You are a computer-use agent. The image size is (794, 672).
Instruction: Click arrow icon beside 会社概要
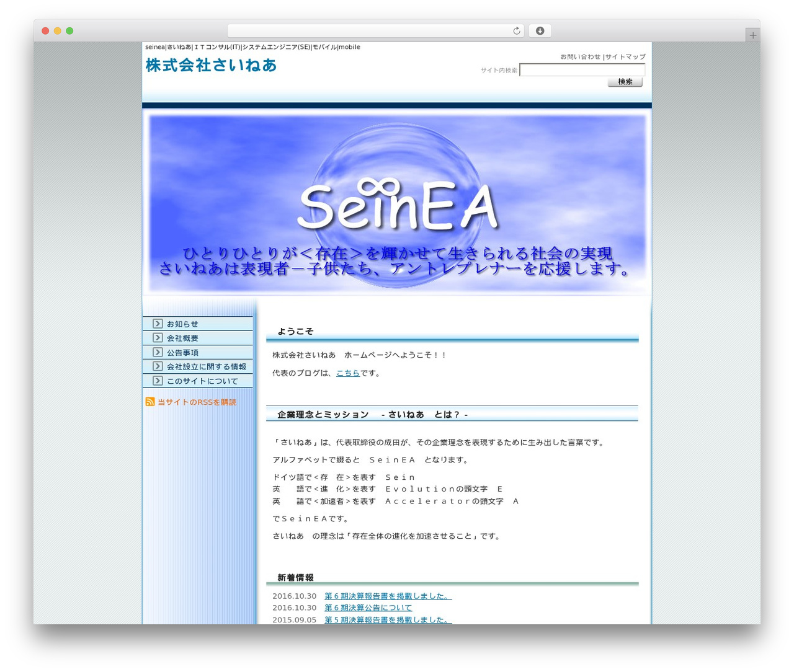[x=158, y=338]
